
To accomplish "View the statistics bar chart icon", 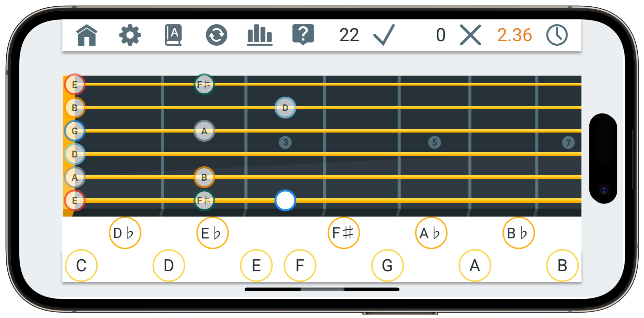I will pos(260,35).
